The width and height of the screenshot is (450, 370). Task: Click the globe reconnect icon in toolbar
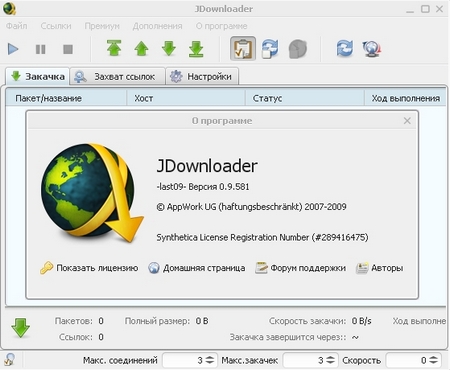[372, 49]
